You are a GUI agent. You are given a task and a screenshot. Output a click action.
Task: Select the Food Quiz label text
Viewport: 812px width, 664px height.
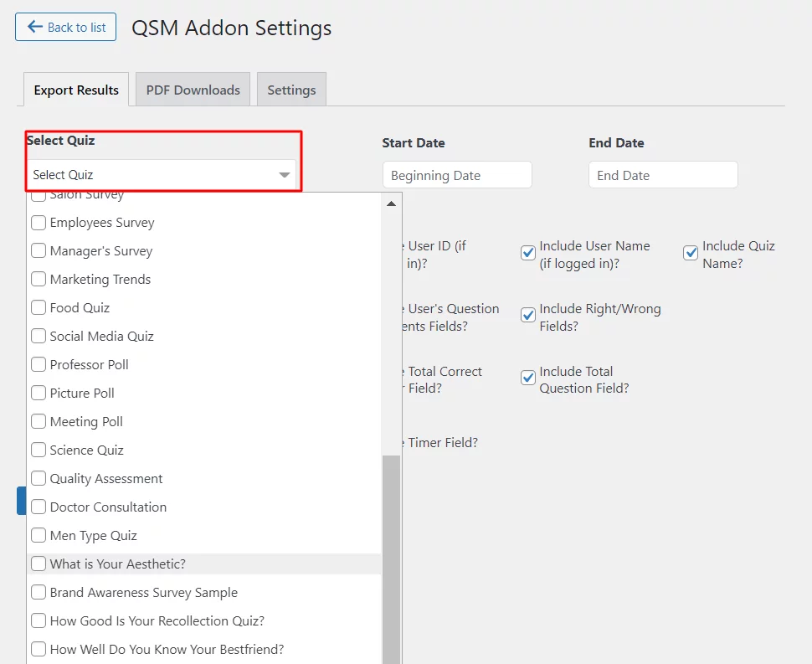click(80, 308)
